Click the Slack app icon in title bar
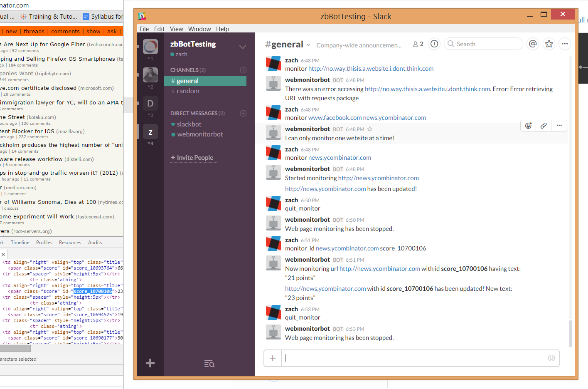This screenshot has width=588, height=389. tap(142, 16)
